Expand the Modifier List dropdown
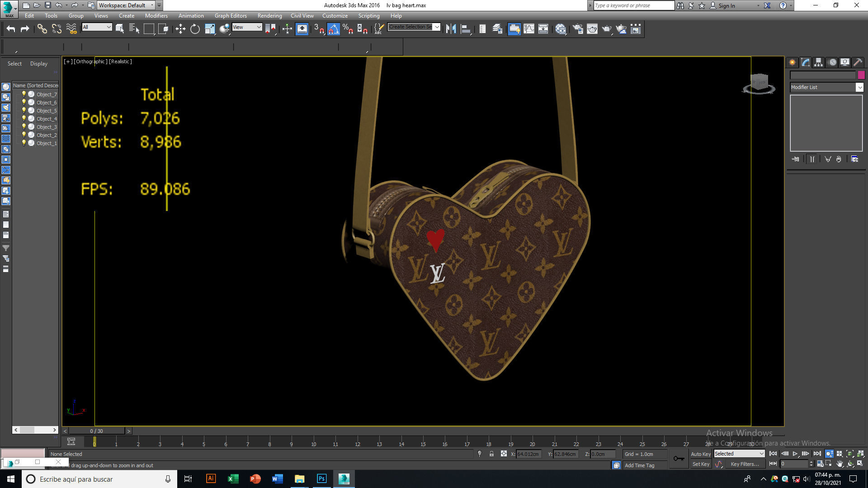This screenshot has height=488, width=868. [859, 87]
